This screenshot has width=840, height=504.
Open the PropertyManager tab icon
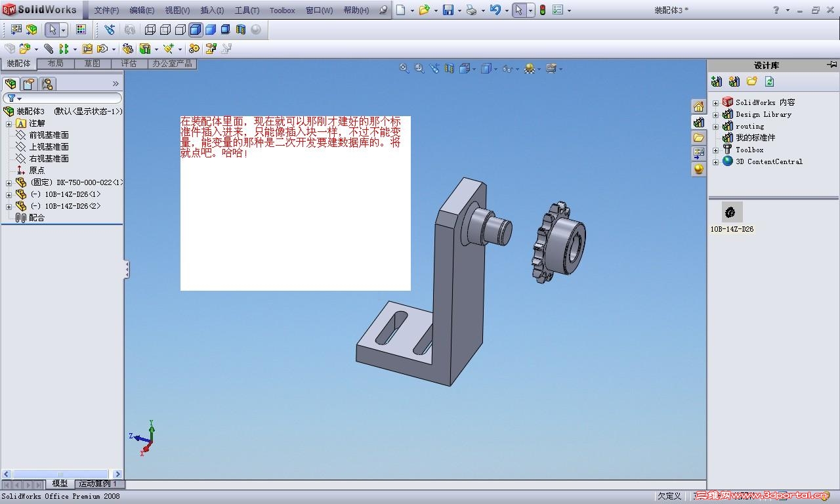29,84
